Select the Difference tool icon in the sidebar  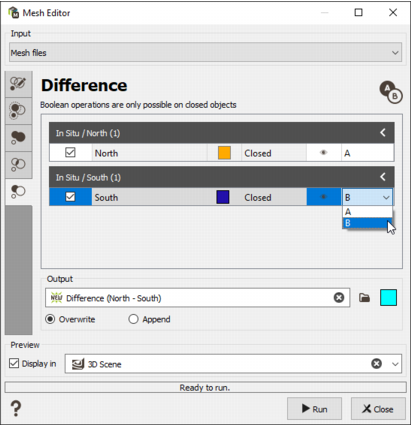pos(18,191)
